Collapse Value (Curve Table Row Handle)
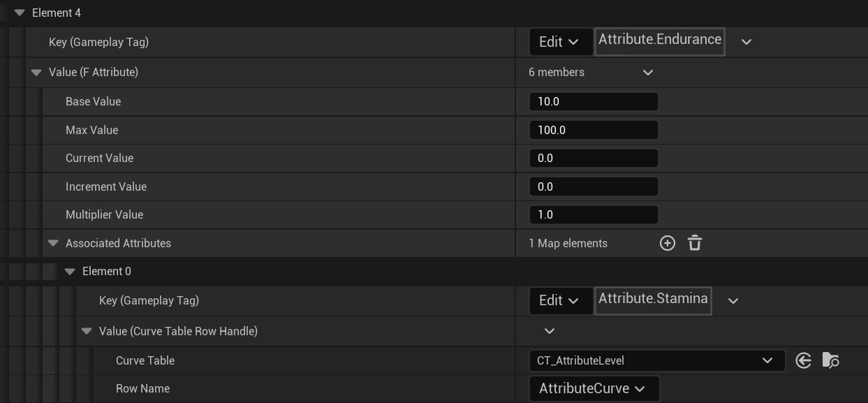This screenshot has width=868, height=403. [87, 332]
